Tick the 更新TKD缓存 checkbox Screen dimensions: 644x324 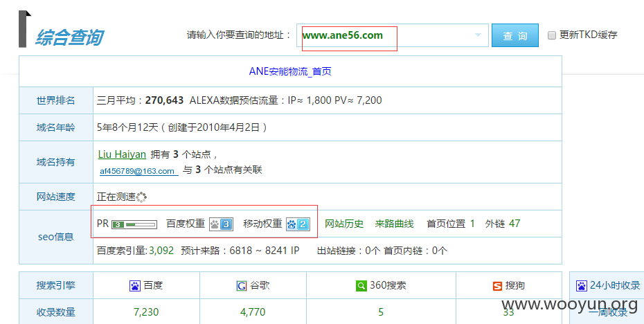(552, 35)
